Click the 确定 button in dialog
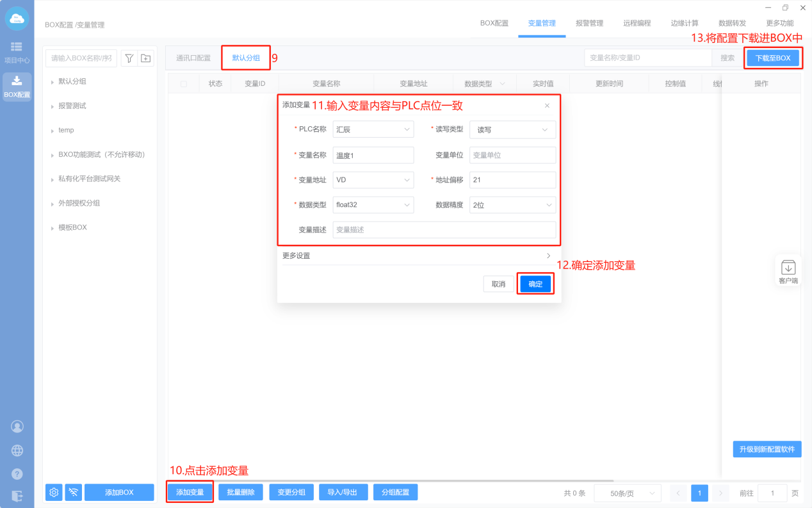This screenshot has height=508, width=812. coord(535,284)
